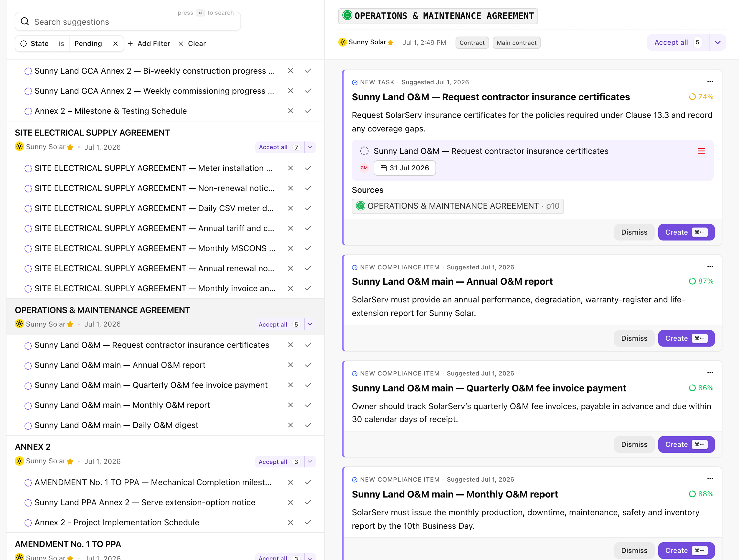Open the 31 Jul 2026 due date picker
Viewport: 739px width, 560px height.
pos(405,168)
